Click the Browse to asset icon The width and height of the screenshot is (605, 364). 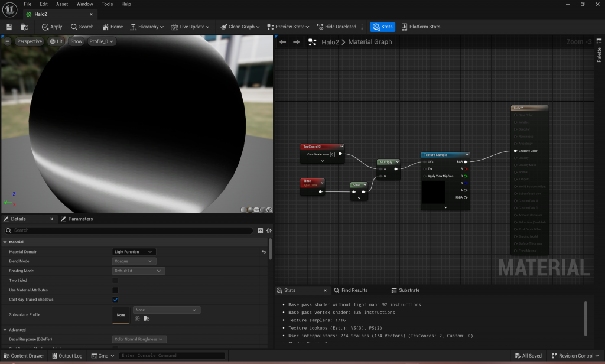(x=25, y=27)
